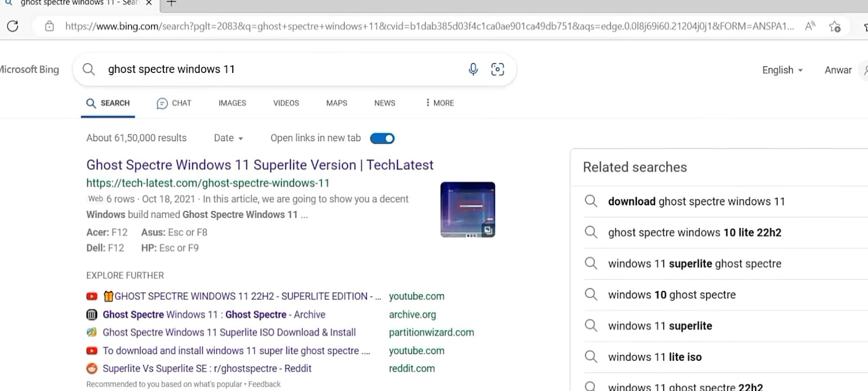Switch to the CHAT tab

(174, 103)
